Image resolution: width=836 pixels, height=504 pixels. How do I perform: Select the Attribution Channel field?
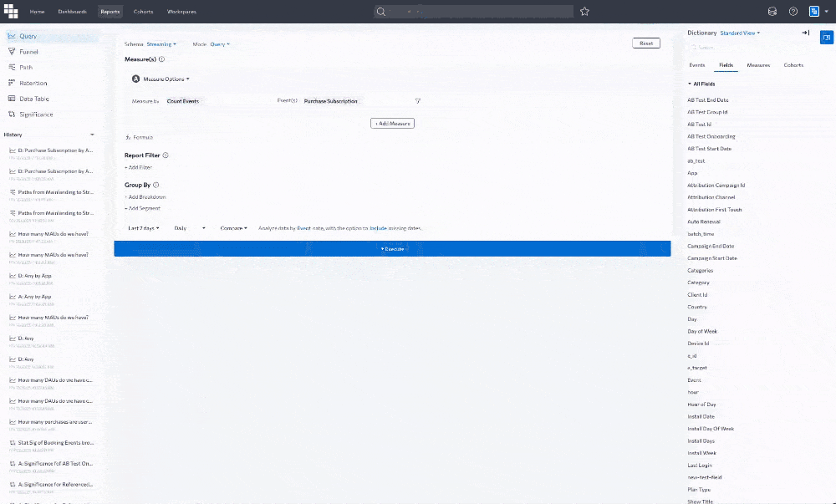tap(711, 197)
